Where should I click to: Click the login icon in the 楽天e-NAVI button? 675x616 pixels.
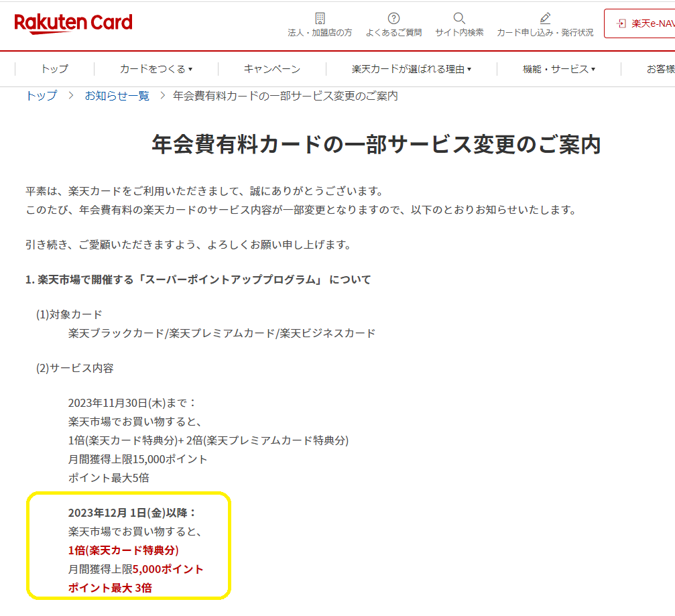pyautogui.click(x=621, y=23)
